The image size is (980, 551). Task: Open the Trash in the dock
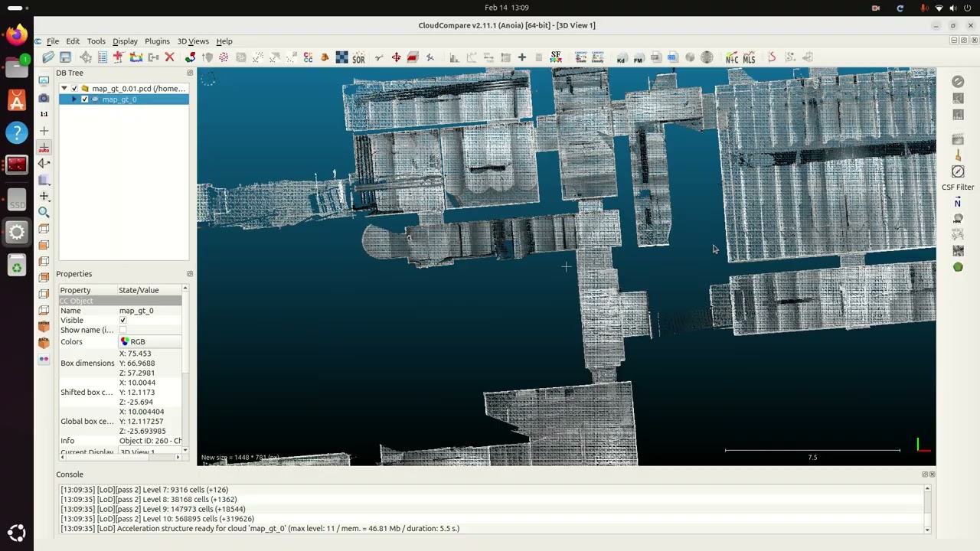click(x=17, y=267)
